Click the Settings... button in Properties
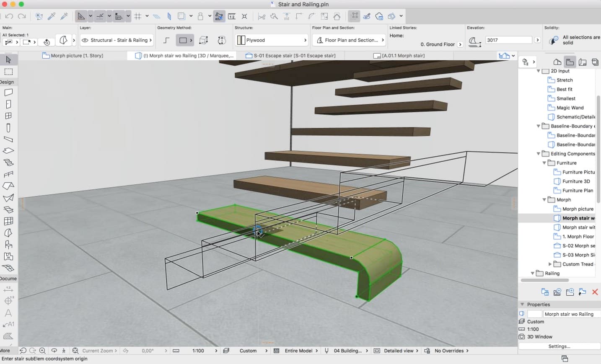 [560, 346]
